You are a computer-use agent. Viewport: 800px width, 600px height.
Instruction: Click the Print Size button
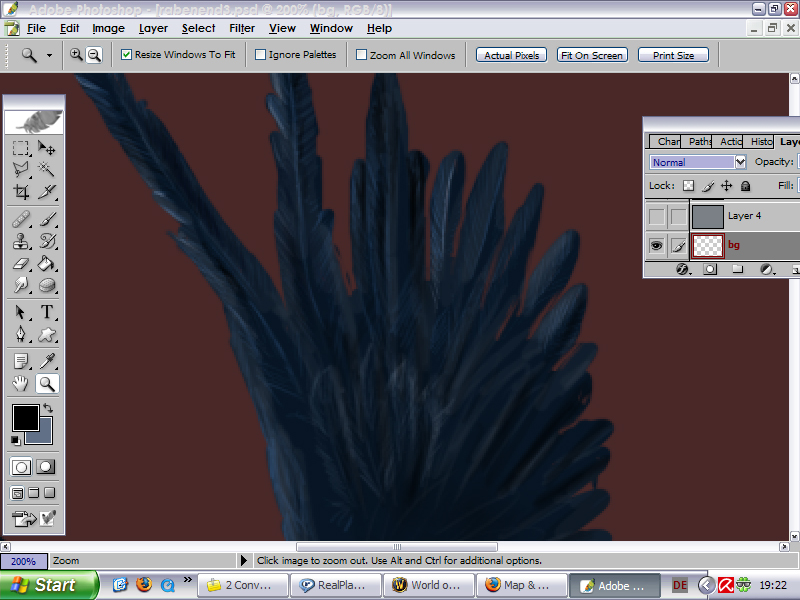673,55
